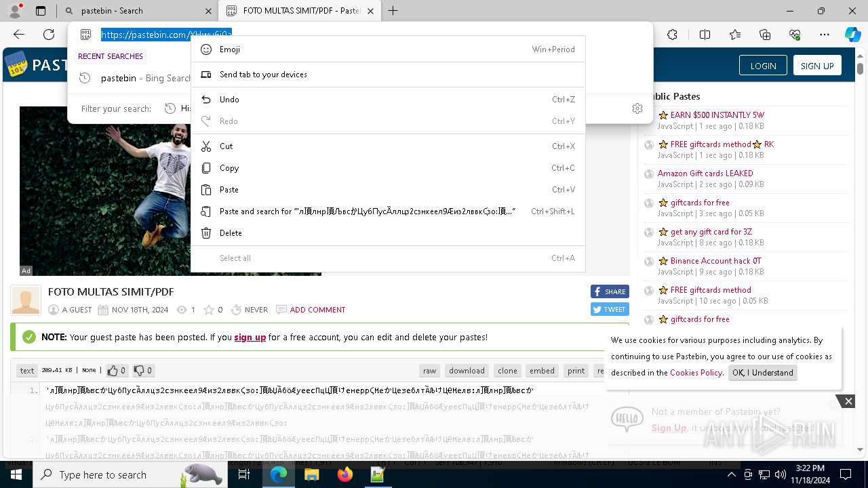Viewport: 868px width, 488px height.
Task: Click the Facebook SHARE button
Action: click(x=610, y=291)
